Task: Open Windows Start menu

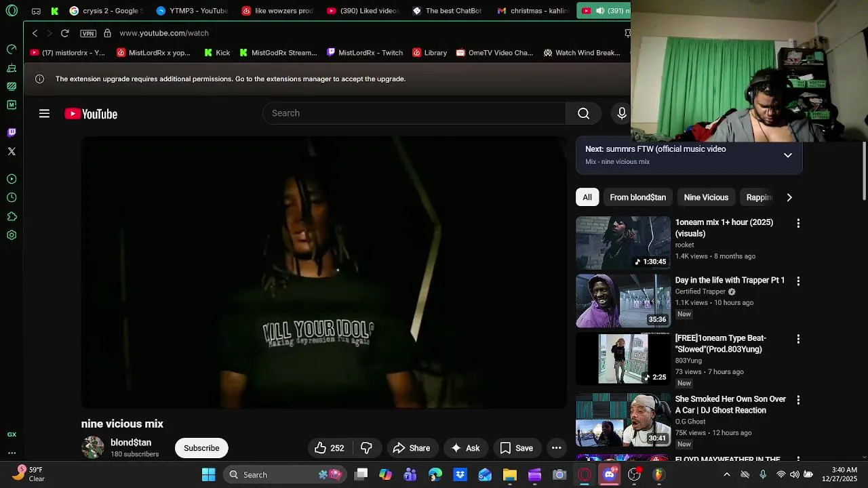Action: click(208, 474)
